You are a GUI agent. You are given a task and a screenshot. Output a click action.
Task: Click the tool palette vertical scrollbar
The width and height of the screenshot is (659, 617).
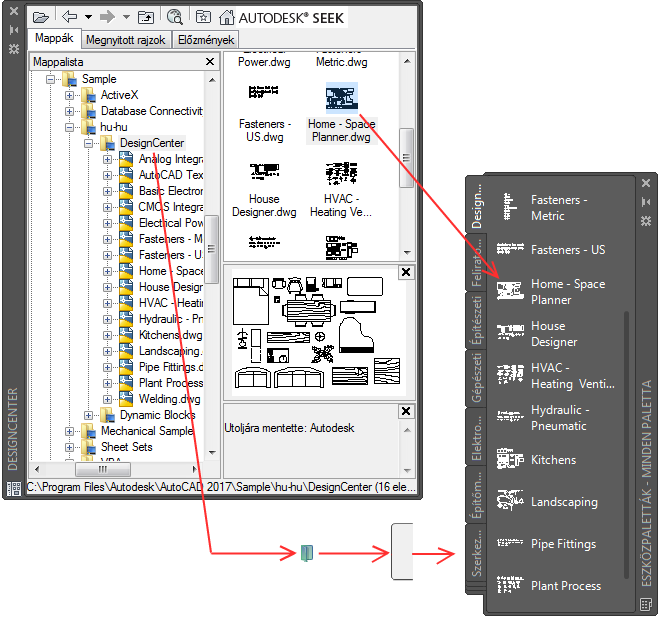(626, 445)
